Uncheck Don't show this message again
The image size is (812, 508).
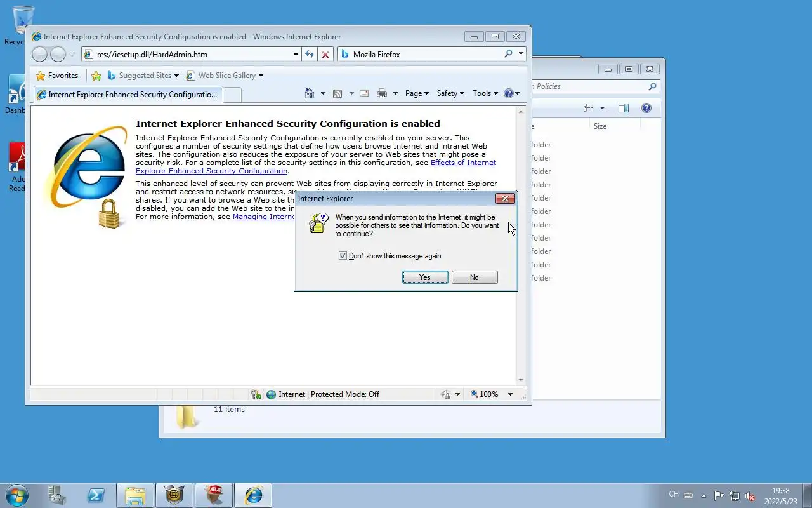point(343,256)
